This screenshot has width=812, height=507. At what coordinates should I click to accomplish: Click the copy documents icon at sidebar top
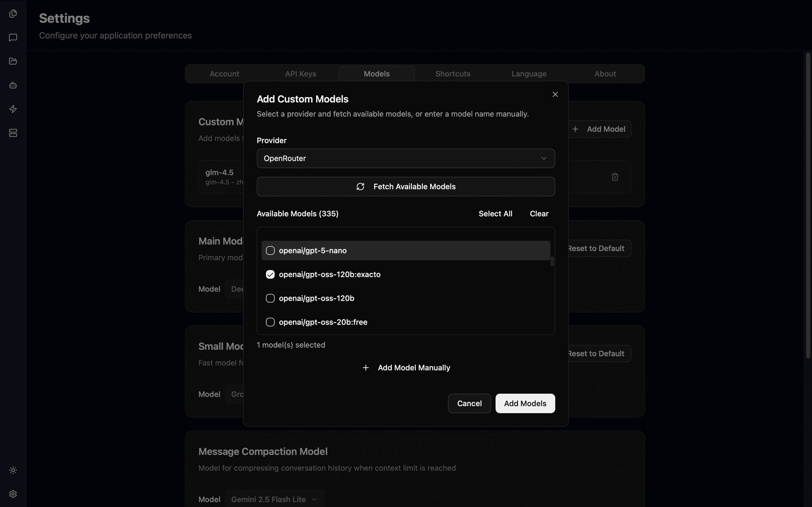[x=13, y=13]
